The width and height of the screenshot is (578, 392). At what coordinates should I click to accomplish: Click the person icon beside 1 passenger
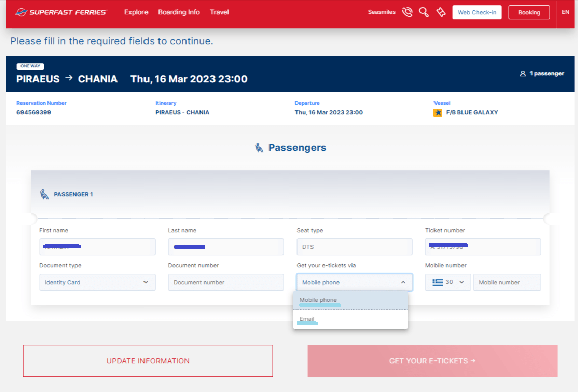pos(523,73)
